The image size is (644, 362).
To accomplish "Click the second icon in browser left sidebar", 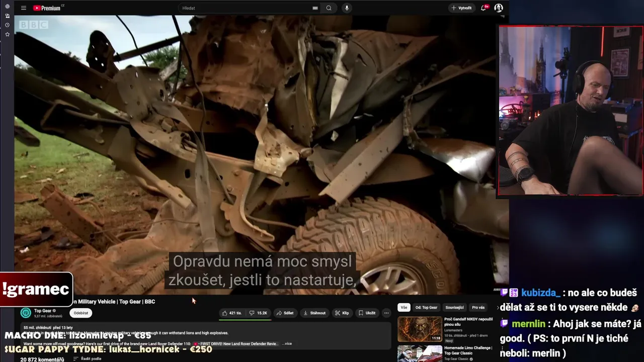I will tap(7, 16).
